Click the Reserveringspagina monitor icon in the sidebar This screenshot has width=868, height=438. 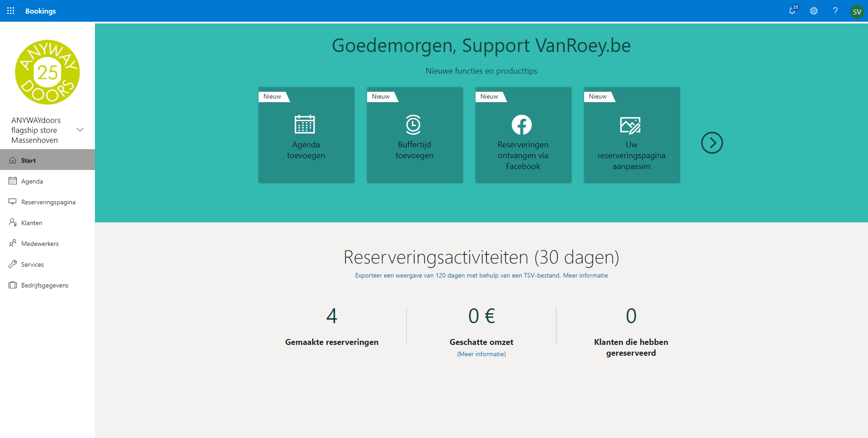13,202
